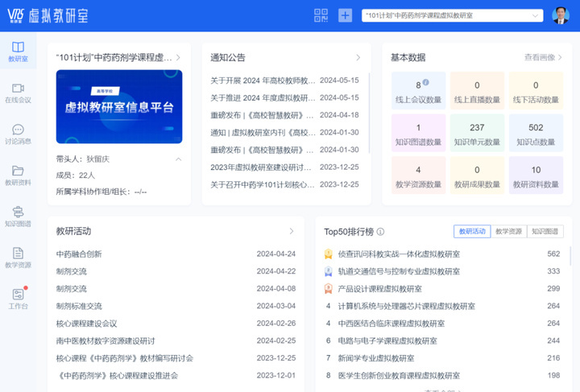Open the teaching room selector dropdown

pos(452,15)
